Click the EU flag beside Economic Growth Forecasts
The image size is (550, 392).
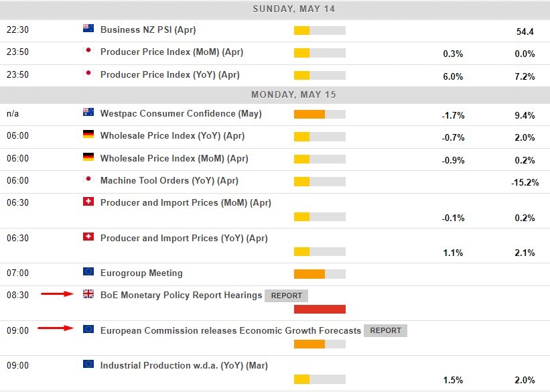[88, 330]
